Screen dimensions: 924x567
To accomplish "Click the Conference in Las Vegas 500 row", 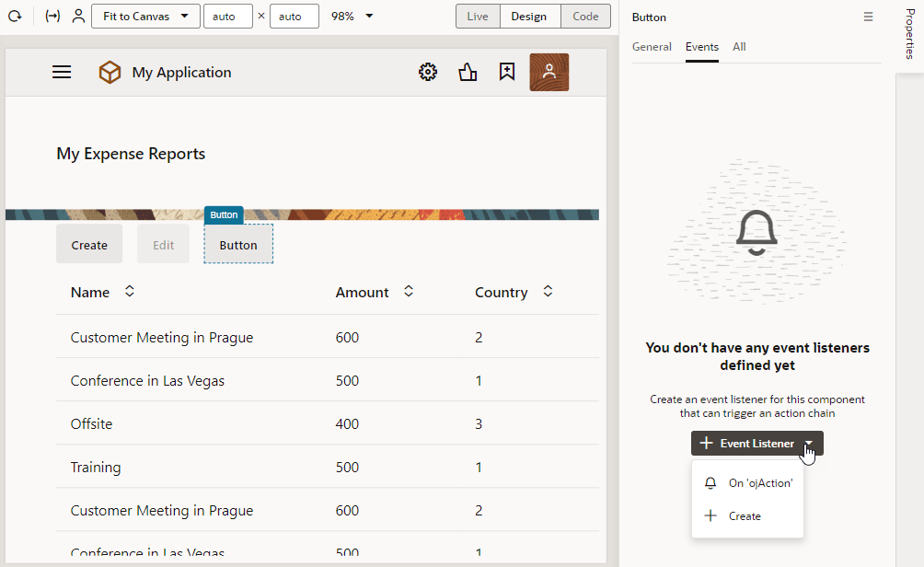I will [328, 380].
